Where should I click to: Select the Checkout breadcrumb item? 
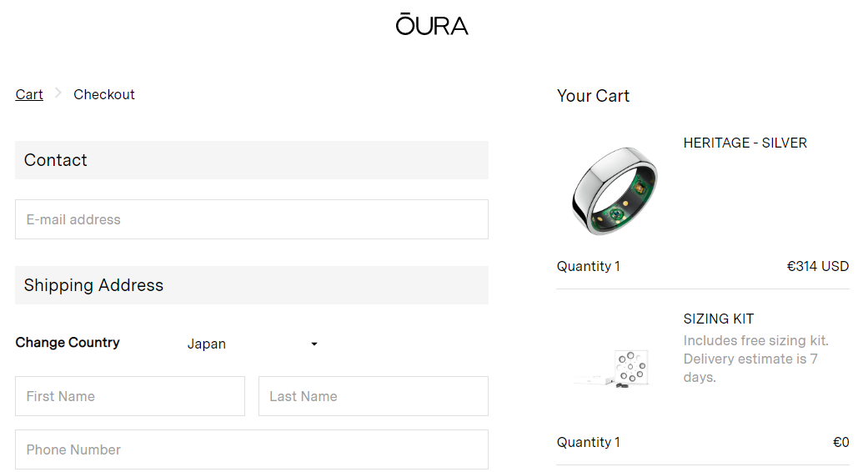pyautogui.click(x=104, y=94)
